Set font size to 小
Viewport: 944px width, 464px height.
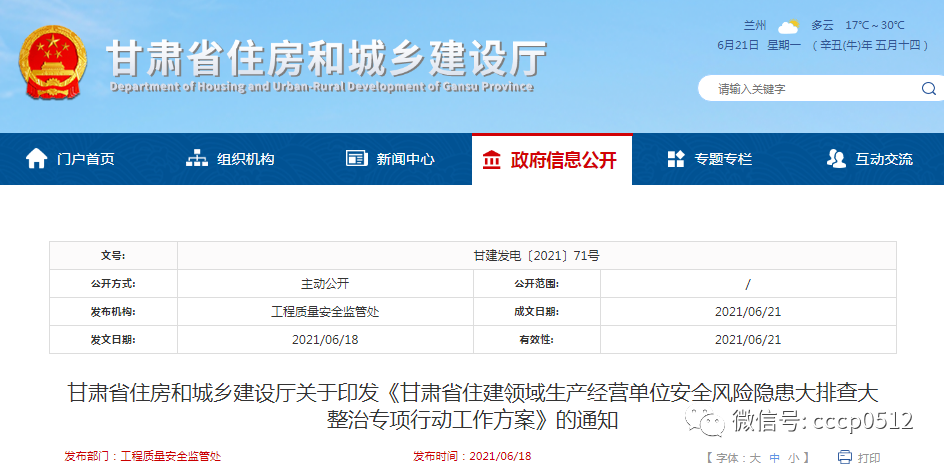coord(794,457)
